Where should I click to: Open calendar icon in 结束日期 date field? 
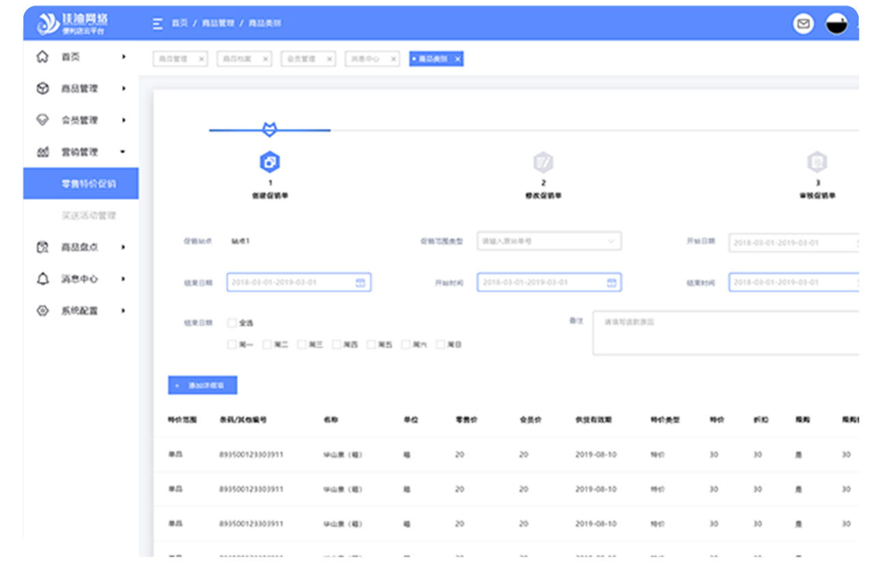pos(360,282)
